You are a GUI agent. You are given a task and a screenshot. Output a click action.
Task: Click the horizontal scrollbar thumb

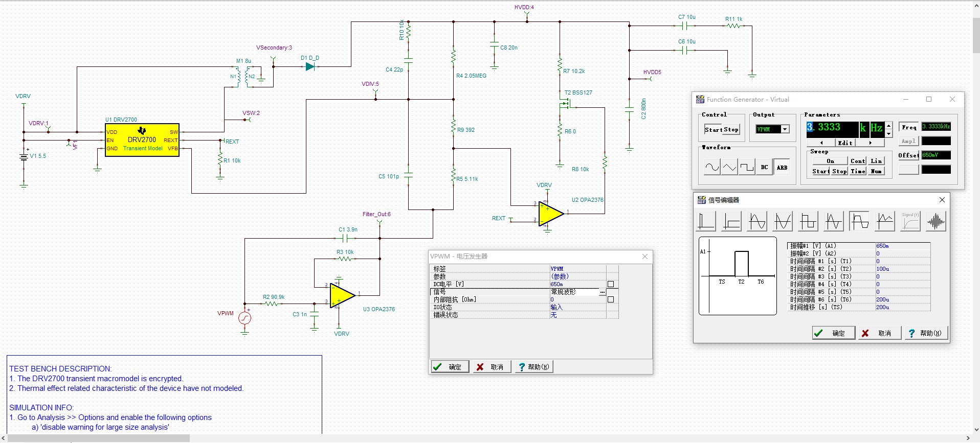[99, 438]
